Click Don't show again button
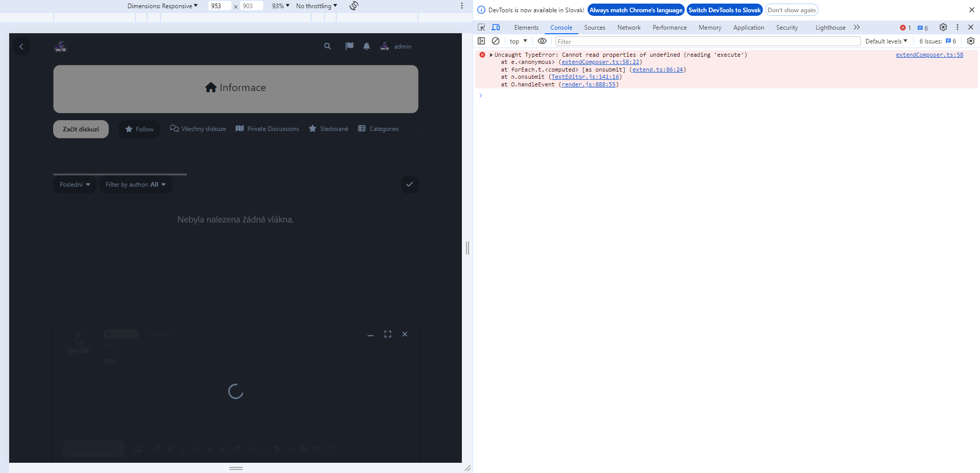The height and width of the screenshot is (473, 980). tap(791, 10)
